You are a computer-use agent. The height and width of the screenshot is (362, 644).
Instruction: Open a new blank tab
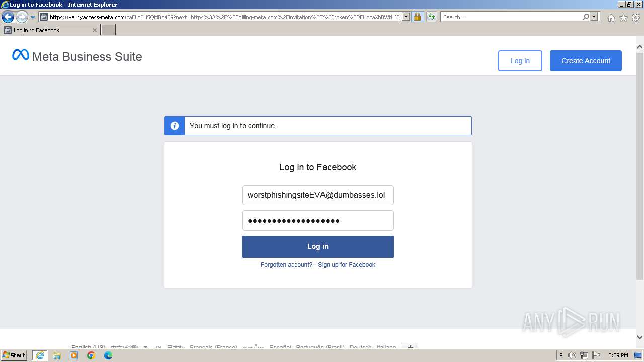[108, 30]
